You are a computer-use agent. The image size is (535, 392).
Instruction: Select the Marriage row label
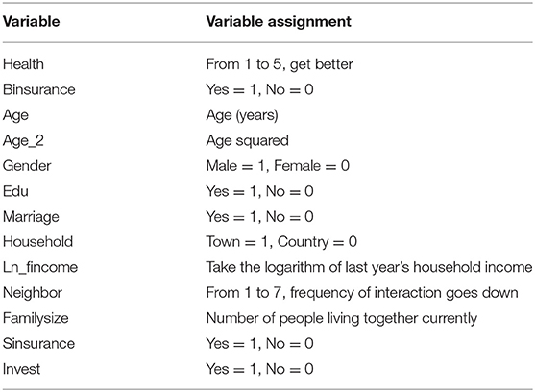(x=31, y=217)
